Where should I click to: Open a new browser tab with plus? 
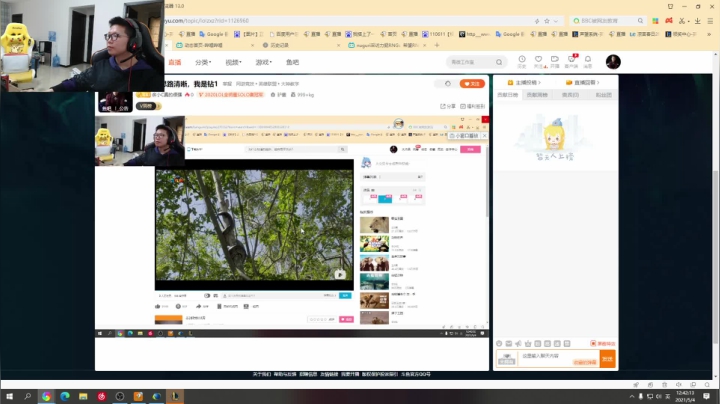[x=437, y=45]
